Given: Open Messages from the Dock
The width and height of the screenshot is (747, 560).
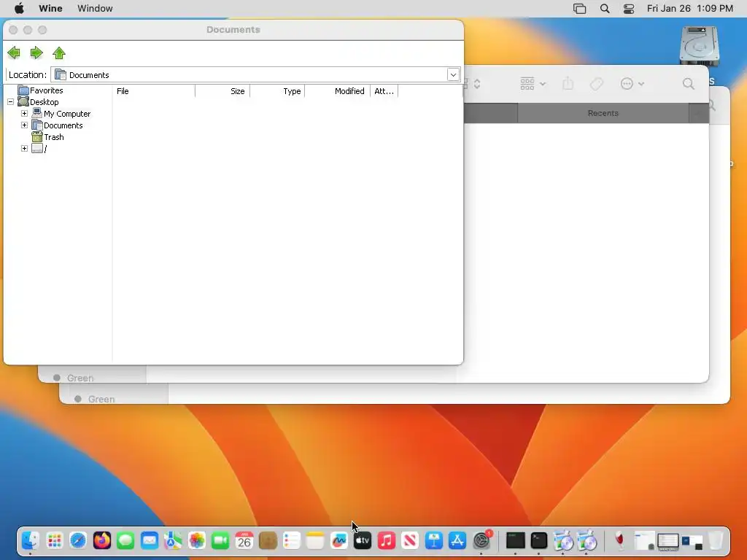Looking at the screenshot, I should tap(125, 541).
